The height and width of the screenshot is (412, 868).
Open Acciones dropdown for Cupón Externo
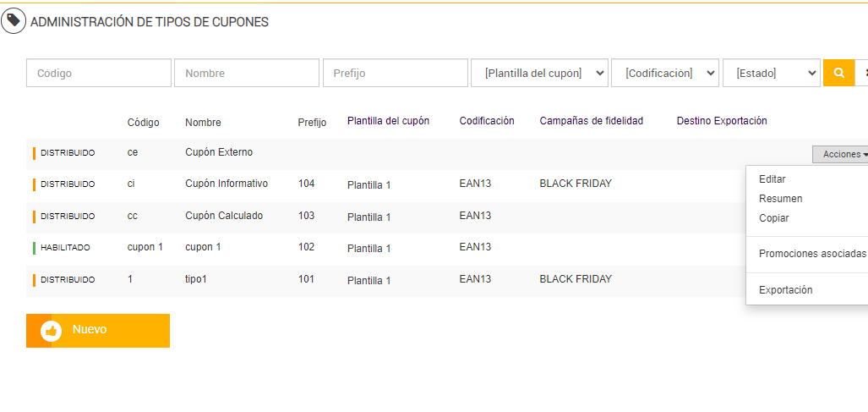pos(840,154)
